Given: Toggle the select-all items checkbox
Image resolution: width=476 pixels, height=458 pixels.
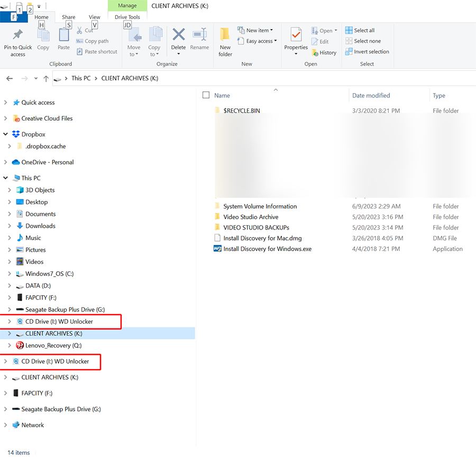Looking at the screenshot, I should [x=206, y=95].
